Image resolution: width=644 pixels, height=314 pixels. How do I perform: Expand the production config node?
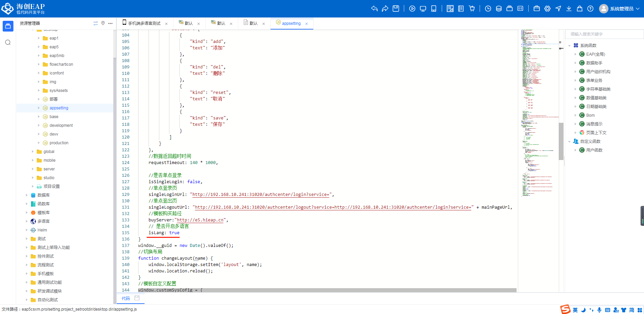(39, 143)
